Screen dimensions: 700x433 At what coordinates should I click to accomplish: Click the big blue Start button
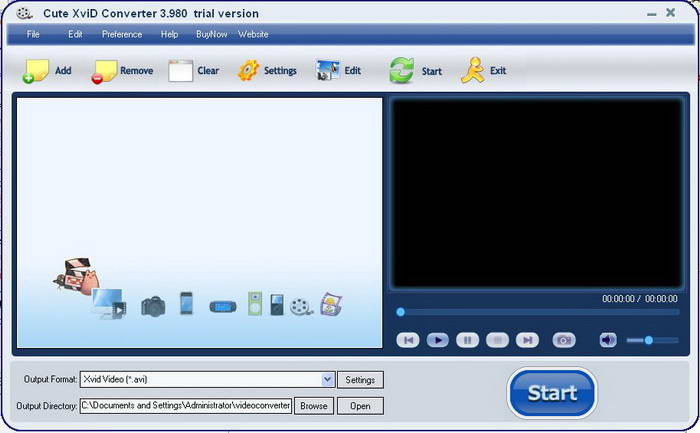pyautogui.click(x=552, y=393)
